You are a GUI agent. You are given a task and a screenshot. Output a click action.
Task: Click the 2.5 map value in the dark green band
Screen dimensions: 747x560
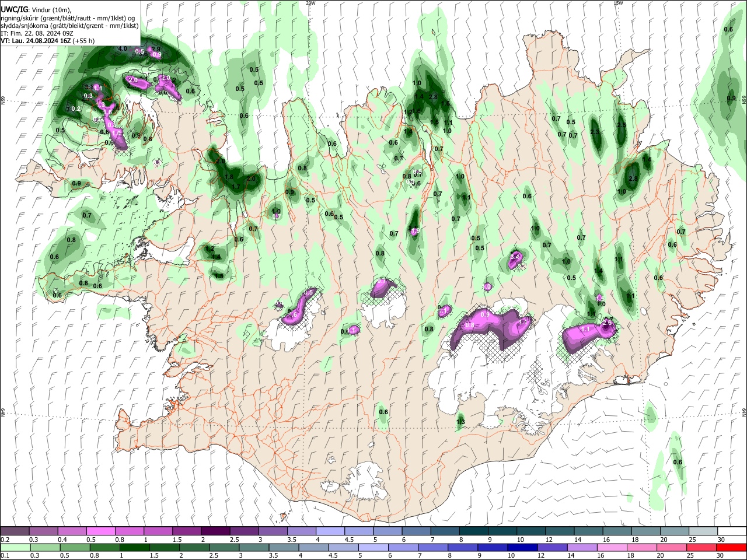click(x=622, y=125)
